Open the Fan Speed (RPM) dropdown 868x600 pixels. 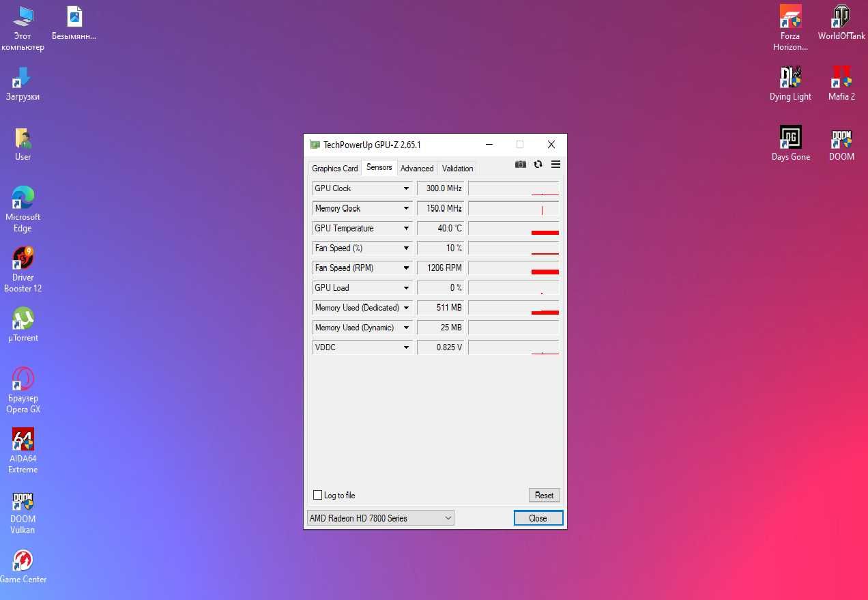pos(406,268)
